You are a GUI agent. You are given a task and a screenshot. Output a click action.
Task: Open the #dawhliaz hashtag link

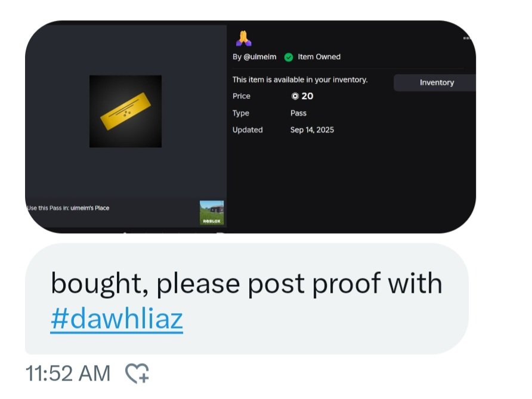pos(117,318)
